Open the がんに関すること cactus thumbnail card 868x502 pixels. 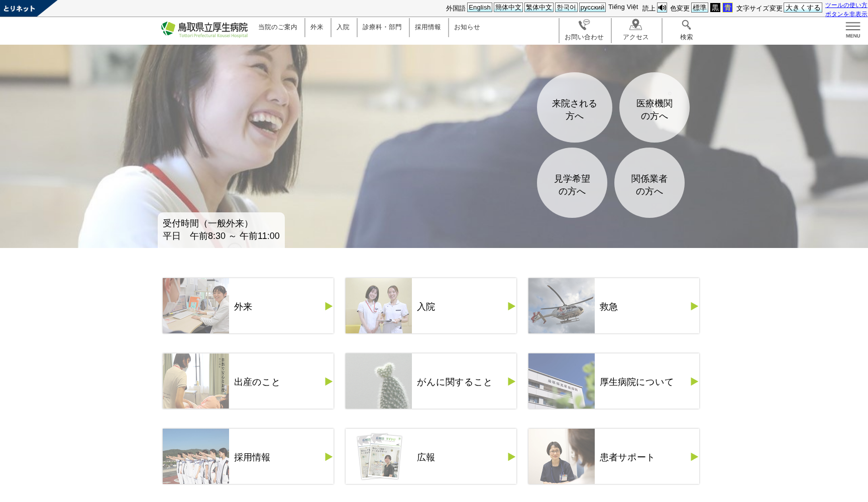379,381
